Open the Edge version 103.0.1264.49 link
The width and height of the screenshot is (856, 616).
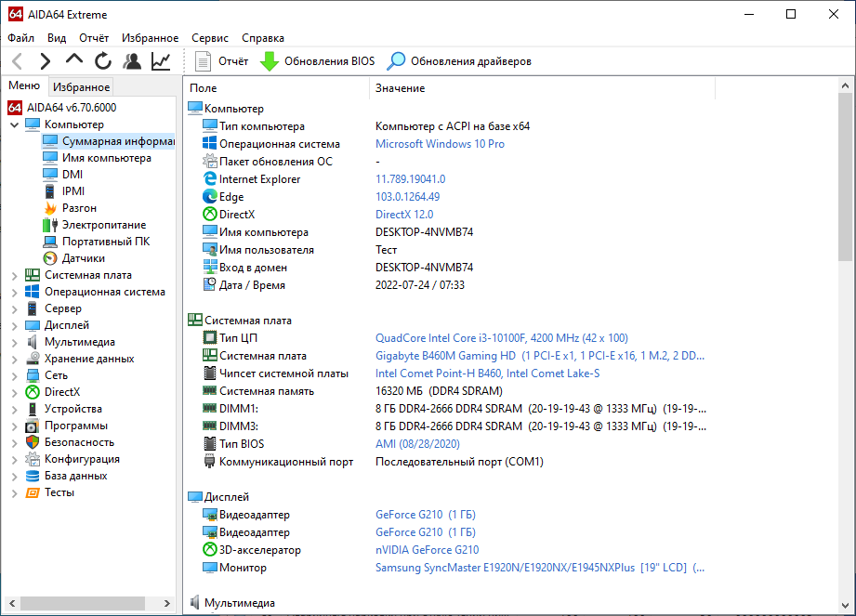(407, 196)
